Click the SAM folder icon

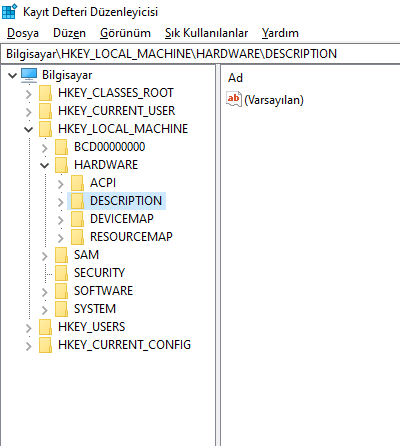coord(61,255)
